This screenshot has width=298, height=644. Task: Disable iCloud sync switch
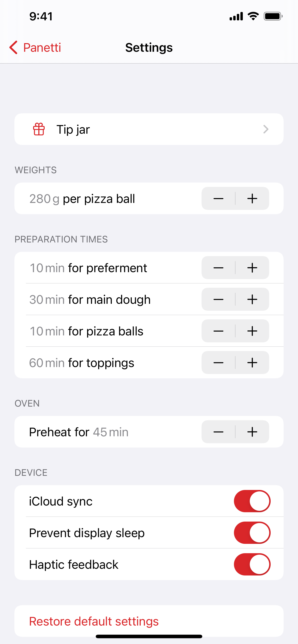coord(252,501)
